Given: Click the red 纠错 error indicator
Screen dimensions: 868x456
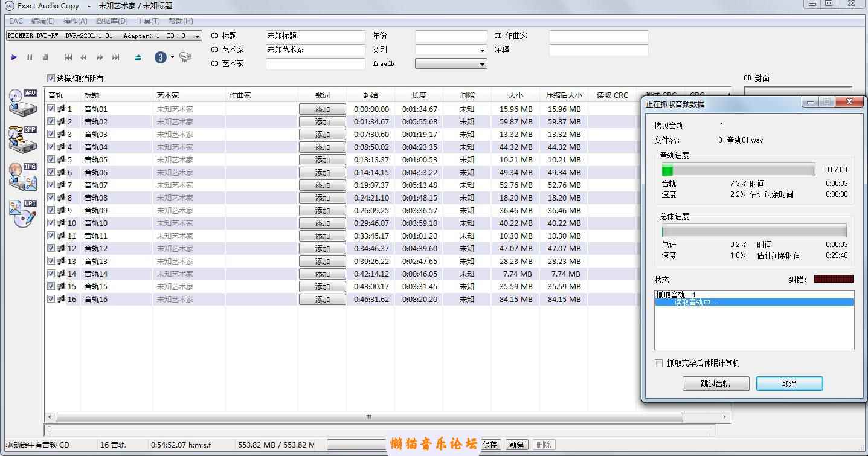Looking at the screenshot, I should [834, 279].
